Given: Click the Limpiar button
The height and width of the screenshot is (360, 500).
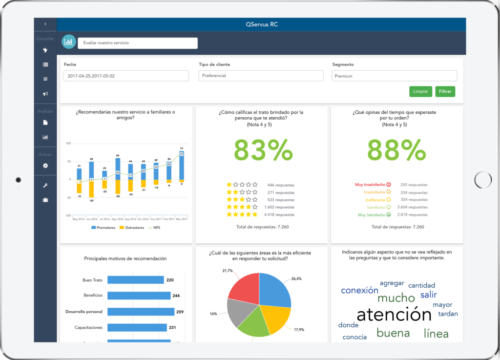Looking at the screenshot, I should pos(421,91).
